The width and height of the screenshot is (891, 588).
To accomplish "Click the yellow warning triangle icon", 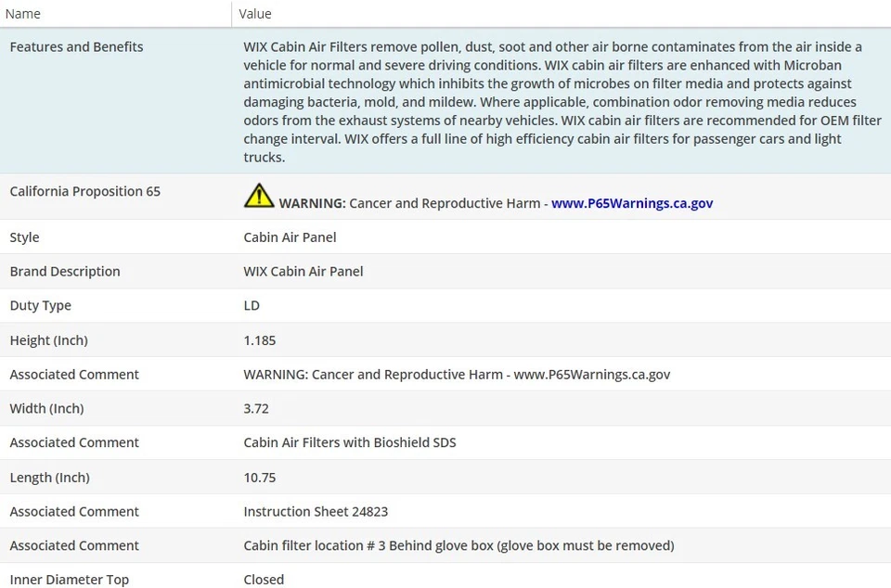I will coord(259,196).
